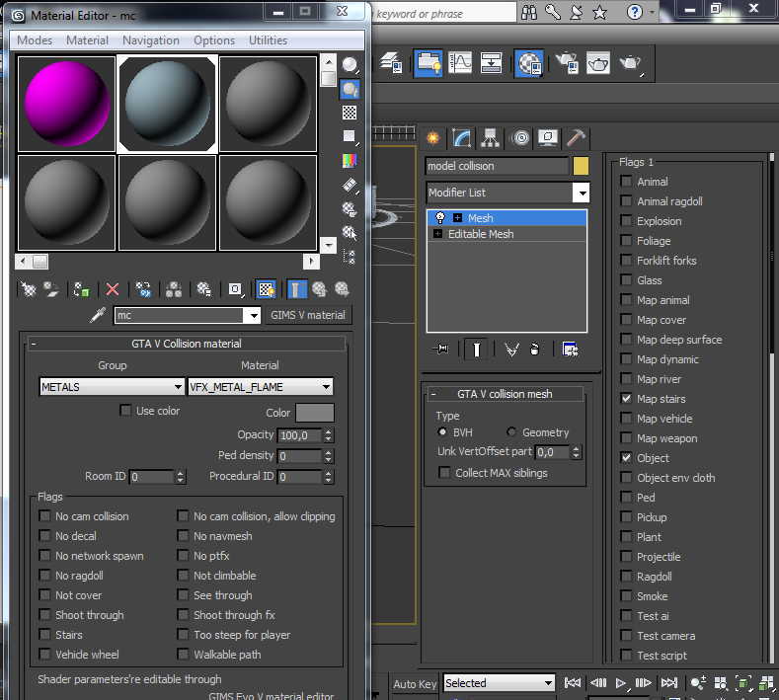Click yellow object color swatch
779x700 pixels.
[x=581, y=166]
